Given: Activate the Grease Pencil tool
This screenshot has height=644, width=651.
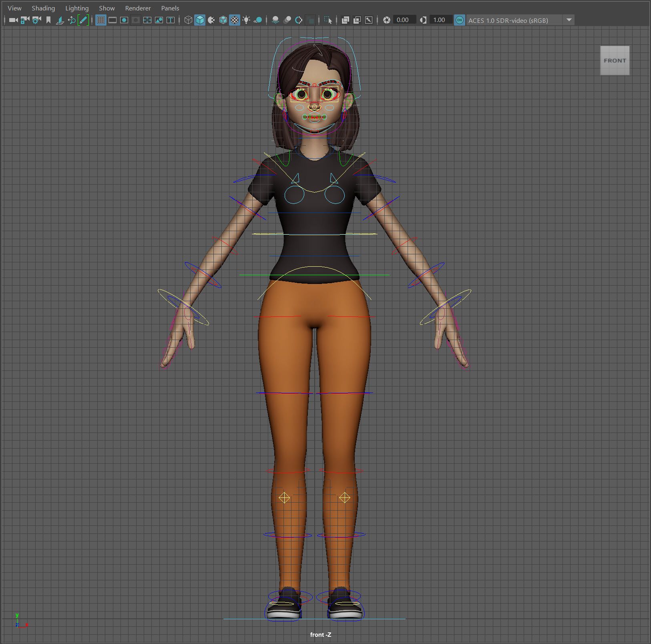Looking at the screenshot, I should (83, 20).
